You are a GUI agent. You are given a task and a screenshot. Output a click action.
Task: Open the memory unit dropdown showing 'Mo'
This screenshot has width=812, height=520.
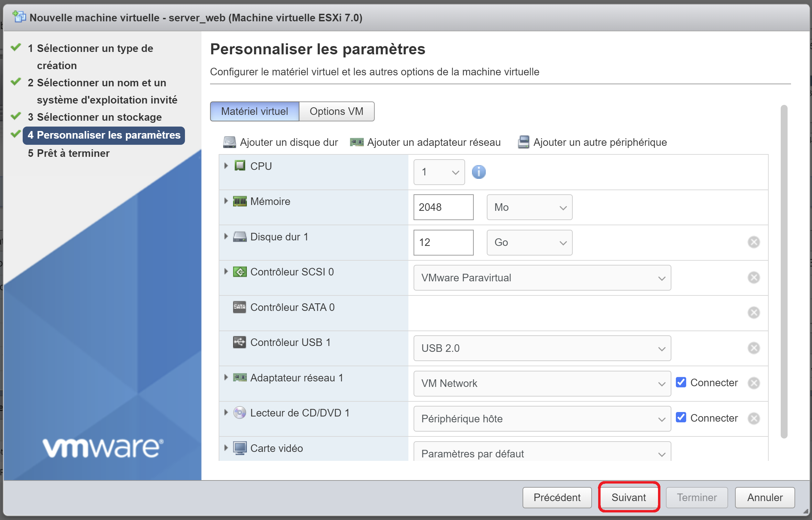529,207
